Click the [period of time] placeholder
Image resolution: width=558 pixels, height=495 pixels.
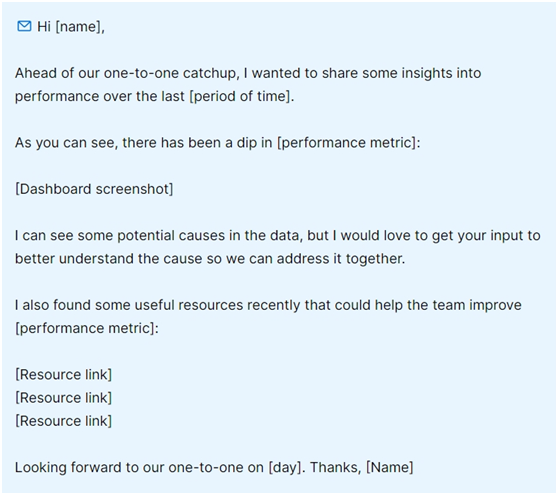point(240,96)
